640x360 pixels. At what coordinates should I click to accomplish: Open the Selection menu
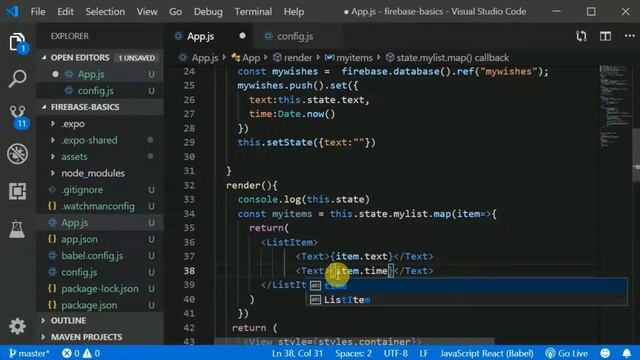105,11
